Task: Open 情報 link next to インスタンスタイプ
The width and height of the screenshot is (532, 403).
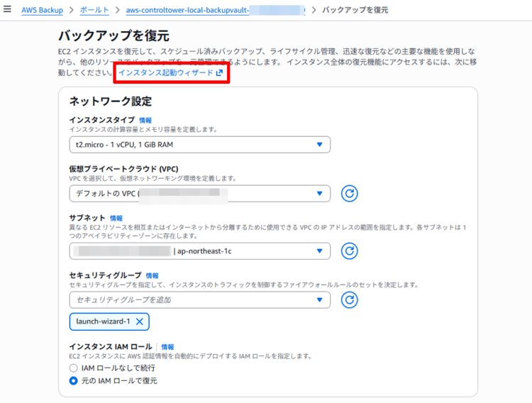Action: point(145,120)
